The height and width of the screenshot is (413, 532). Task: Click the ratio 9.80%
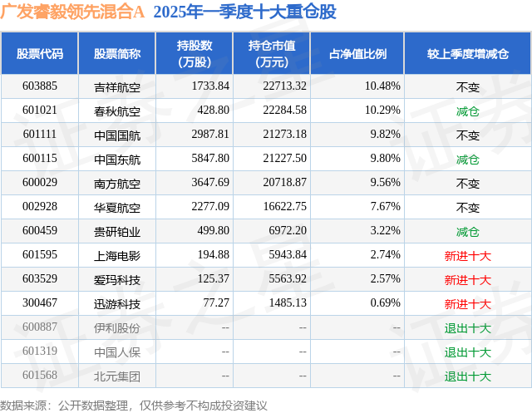point(385,159)
